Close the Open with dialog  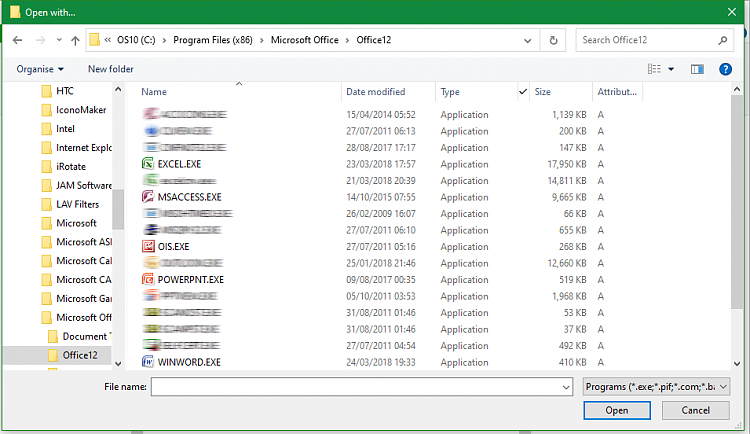pos(732,12)
